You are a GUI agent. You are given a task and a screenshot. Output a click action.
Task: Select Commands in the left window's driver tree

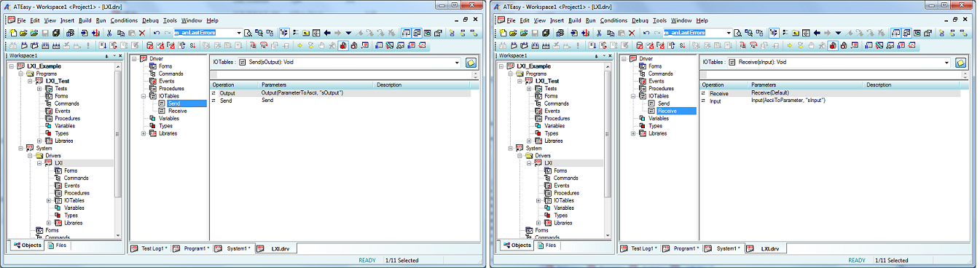[x=170, y=74]
